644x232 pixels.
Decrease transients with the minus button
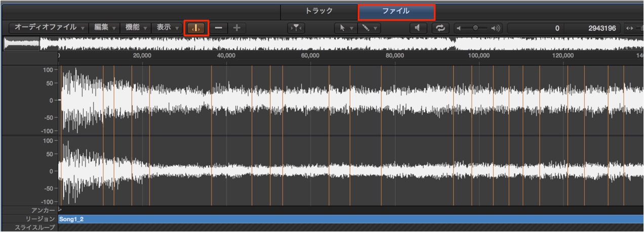(218, 28)
